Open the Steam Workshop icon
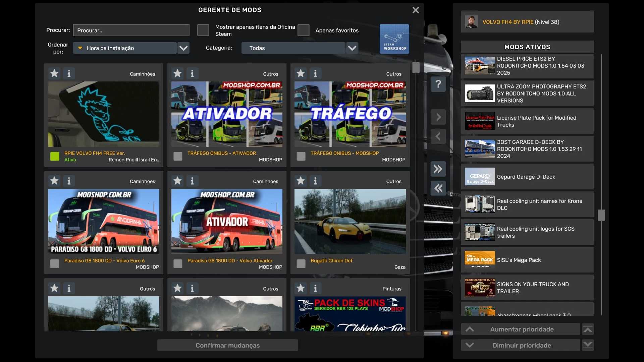This screenshot has width=644, height=362. pyautogui.click(x=394, y=39)
